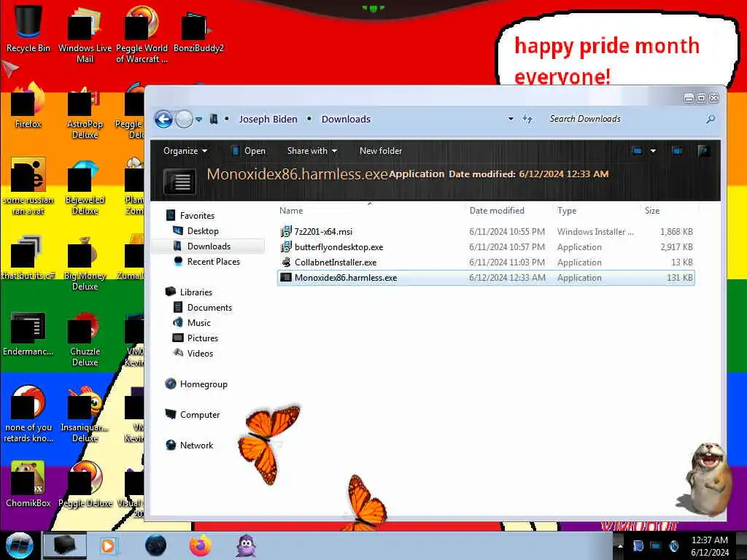This screenshot has height=560, width=747.
Task: Click the Downloads breadcrumb in address bar
Action: (x=346, y=119)
